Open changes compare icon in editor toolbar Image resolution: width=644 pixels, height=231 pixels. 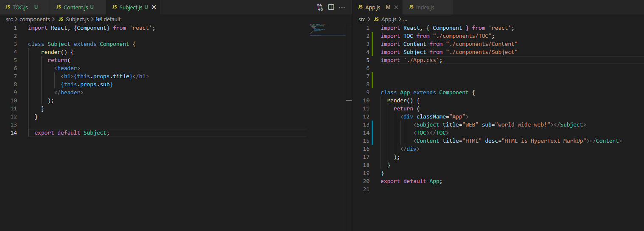[x=320, y=7]
